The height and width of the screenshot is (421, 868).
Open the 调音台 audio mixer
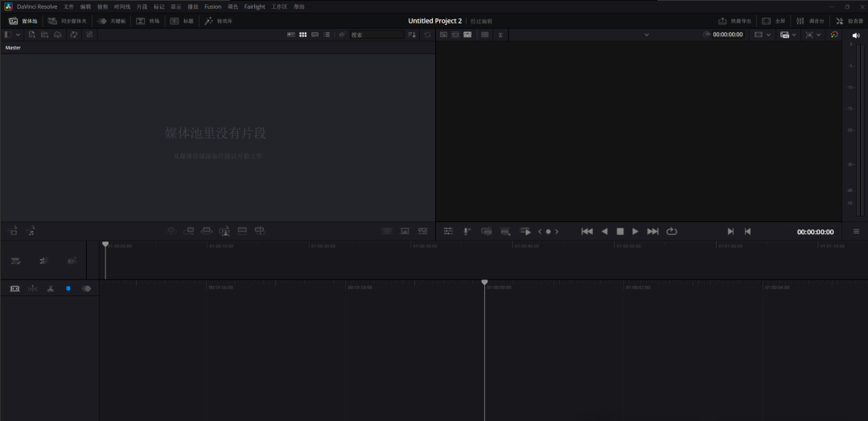(x=810, y=21)
